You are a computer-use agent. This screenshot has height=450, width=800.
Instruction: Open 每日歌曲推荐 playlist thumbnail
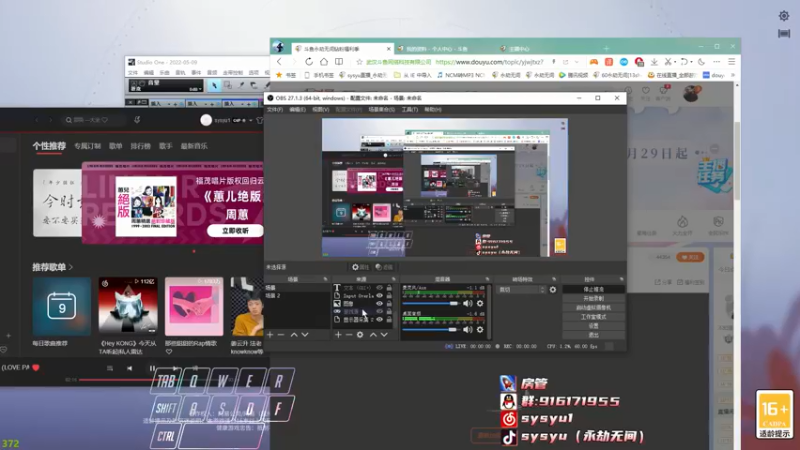62,307
